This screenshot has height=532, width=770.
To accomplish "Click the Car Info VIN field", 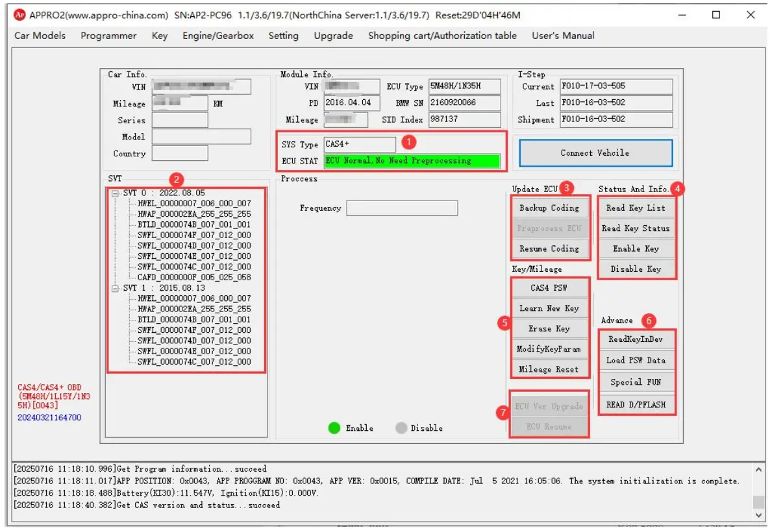I will tap(201, 87).
